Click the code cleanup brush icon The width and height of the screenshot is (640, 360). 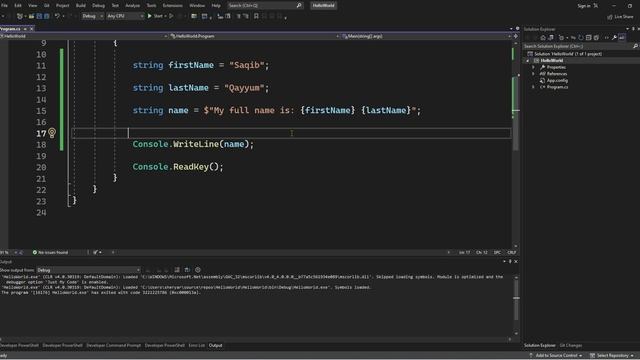click(x=95, y=252)
